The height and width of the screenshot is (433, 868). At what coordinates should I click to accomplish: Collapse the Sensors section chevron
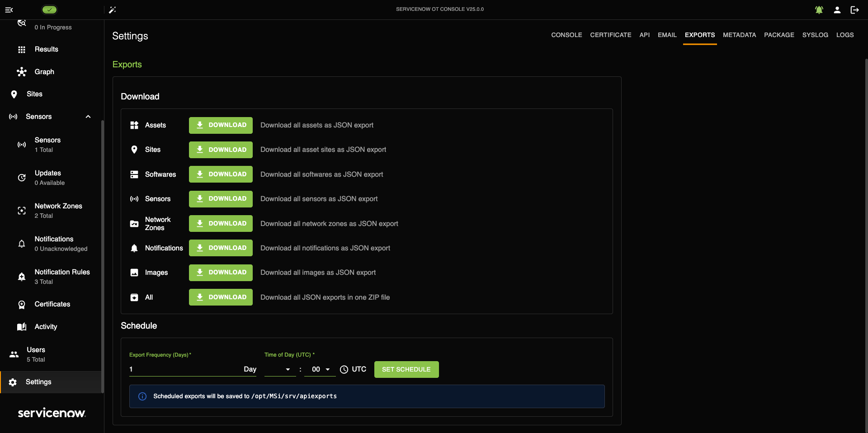pyautogui.click(x=88, y=117)
